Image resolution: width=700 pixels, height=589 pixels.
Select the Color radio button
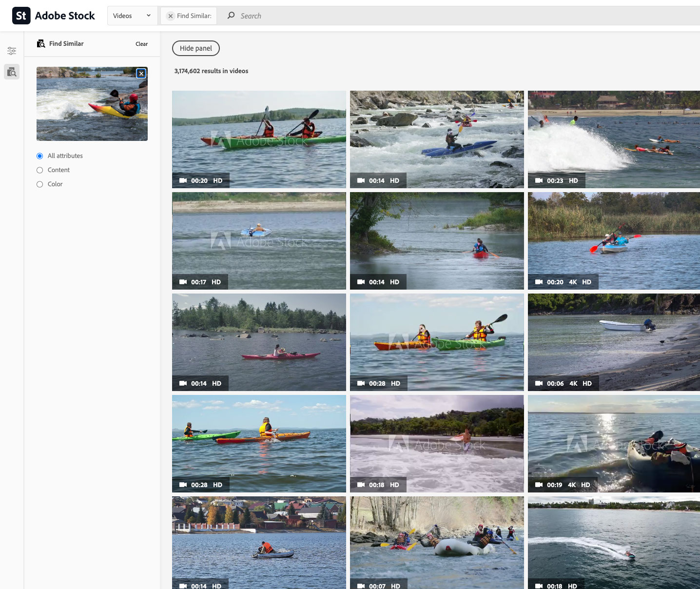[x=40, y=184]
